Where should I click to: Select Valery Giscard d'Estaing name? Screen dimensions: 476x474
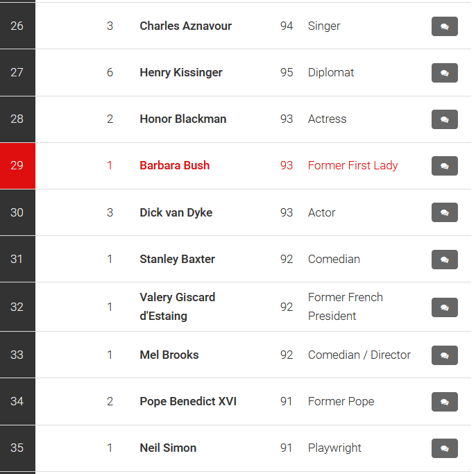[178, 307]
